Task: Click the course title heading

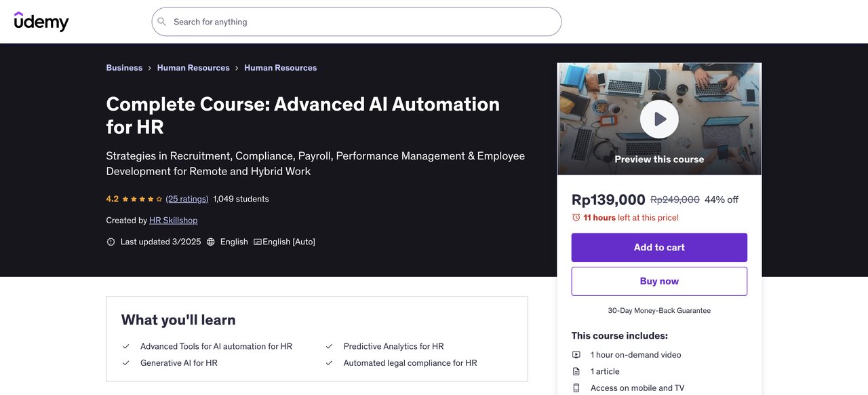Action: coord(303,115)
